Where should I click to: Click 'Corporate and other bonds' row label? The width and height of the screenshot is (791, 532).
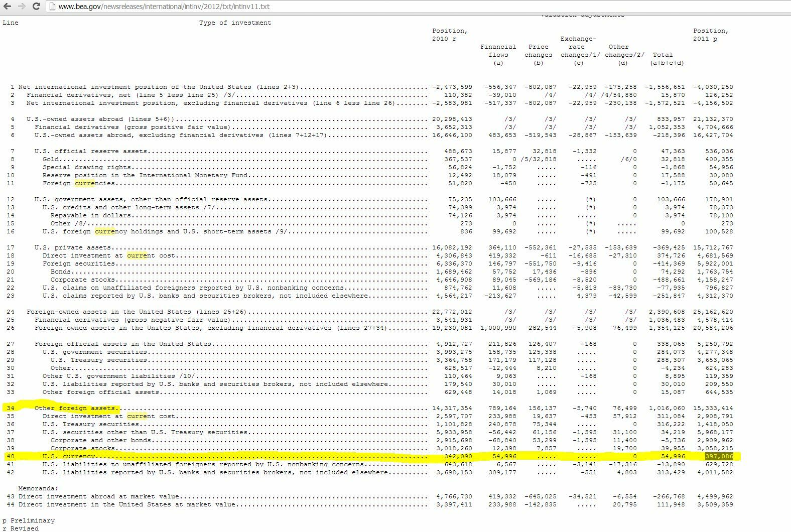101,441
